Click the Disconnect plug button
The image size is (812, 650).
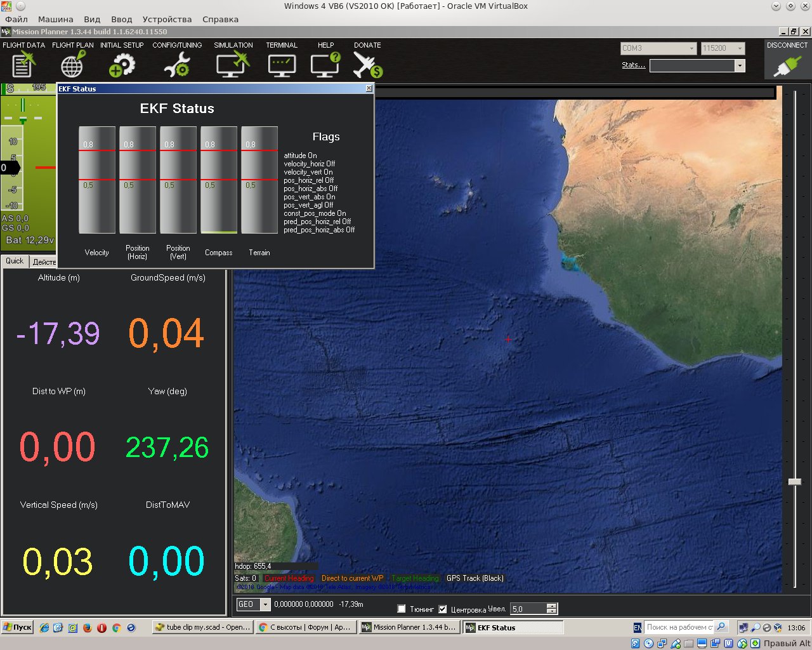[x=787, y=64]
